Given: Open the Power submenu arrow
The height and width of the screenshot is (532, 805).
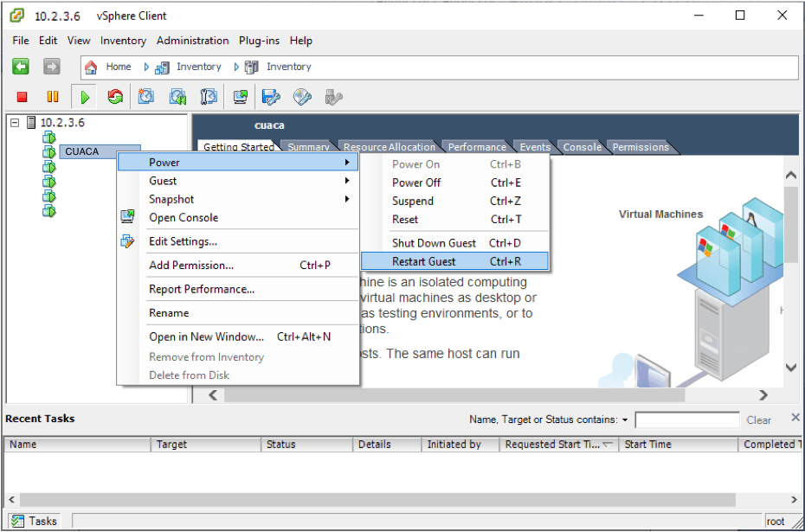Looking at the screenshot, I should pos(347,162).
